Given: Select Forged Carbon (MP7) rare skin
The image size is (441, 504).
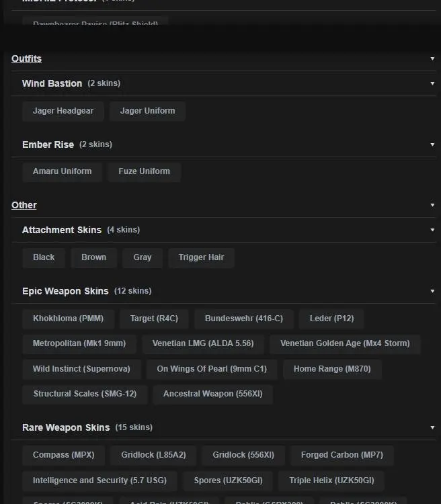Looking at the screenshot, I should point(342,455).
